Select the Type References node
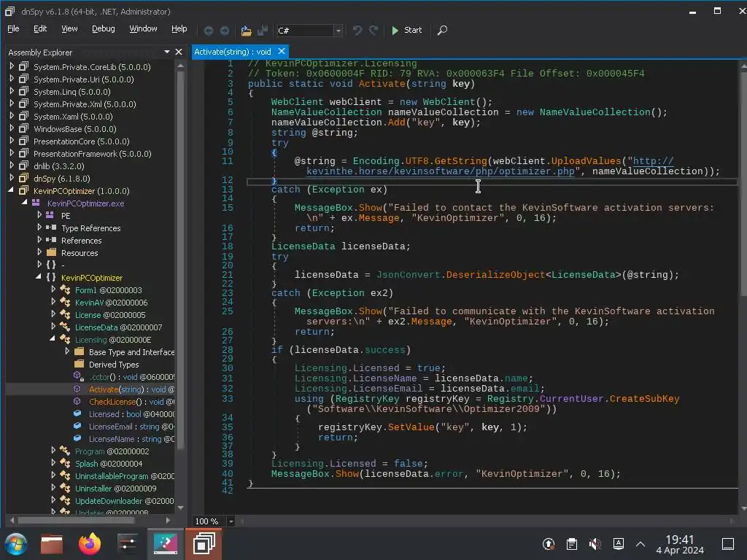Image resolution: width=747 pixels, height=560 pixels. click(x=91, y=228)
